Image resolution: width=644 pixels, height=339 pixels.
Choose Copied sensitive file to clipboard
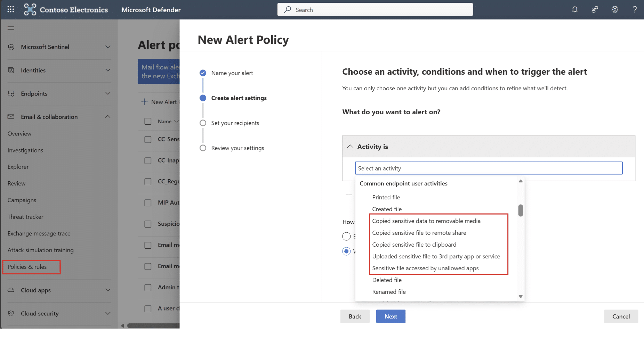(414, 245)
